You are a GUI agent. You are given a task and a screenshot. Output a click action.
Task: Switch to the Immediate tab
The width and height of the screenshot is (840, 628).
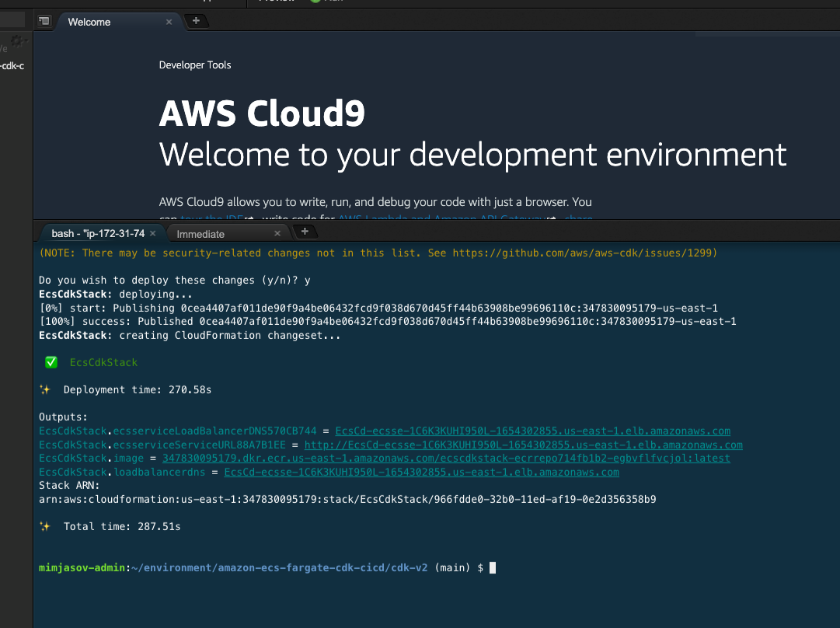tap(200, 234)
